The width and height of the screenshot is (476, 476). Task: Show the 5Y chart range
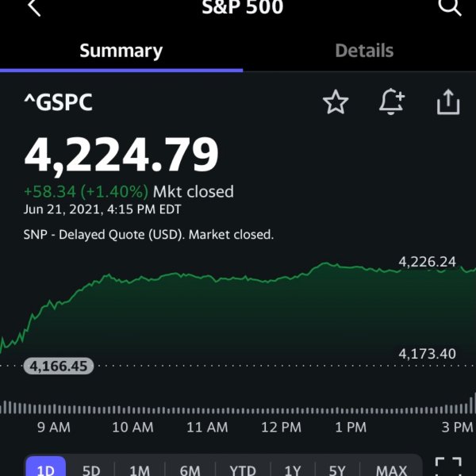coord(337,469)
